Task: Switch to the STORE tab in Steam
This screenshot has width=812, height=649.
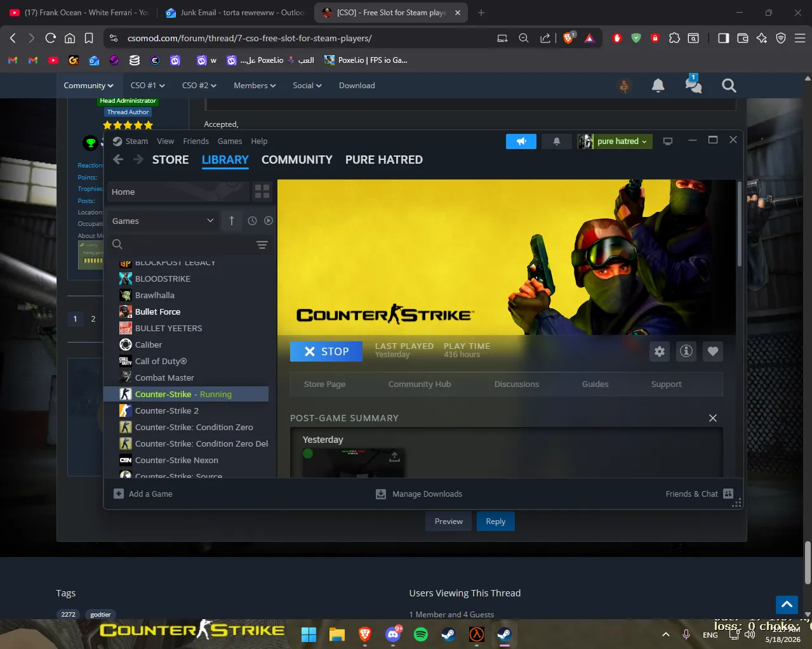Action: 171,160
